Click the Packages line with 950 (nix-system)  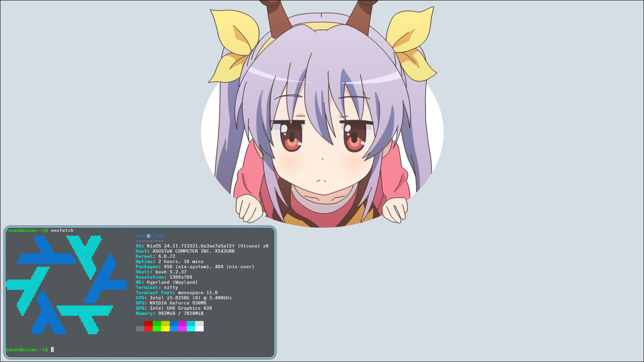[195, 267]
